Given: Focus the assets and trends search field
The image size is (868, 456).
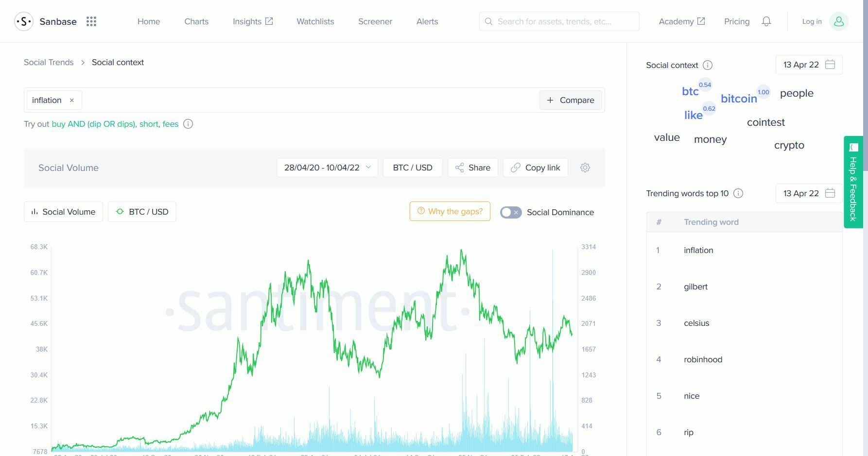Looking at the screenshot, I should point(559,21).
